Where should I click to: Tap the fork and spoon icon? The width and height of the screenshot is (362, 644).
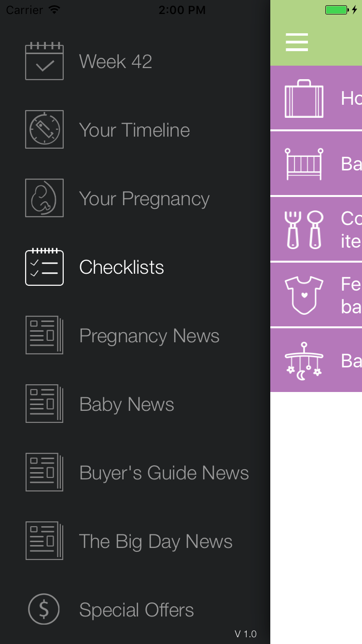[304, 230]
